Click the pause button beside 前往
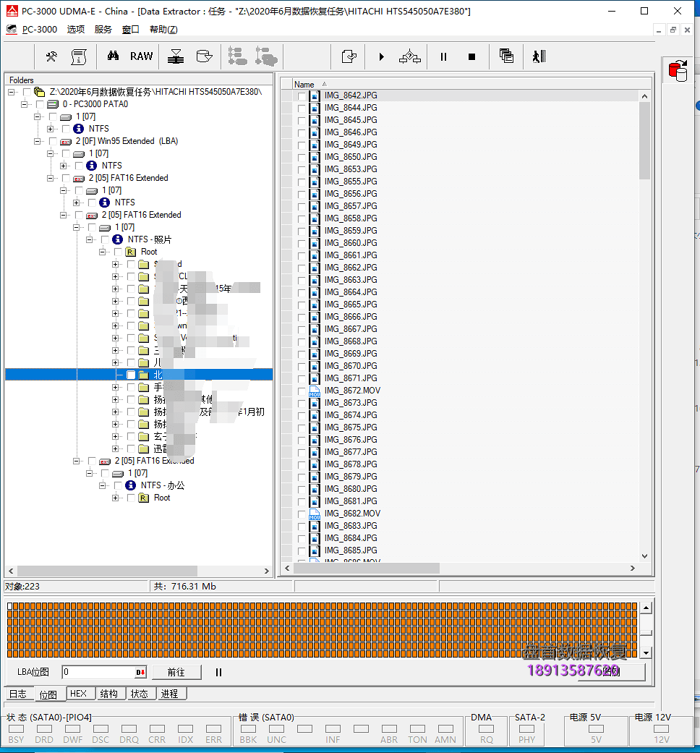The height and width of the screenshot is (753, 700). pyautogui.click(x=218, y=672)
